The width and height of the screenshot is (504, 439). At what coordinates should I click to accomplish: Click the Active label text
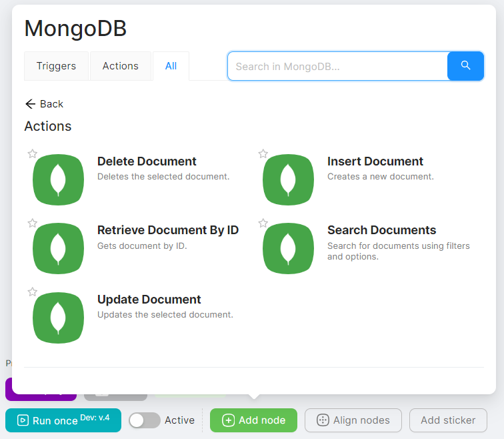tap(180, 420)
